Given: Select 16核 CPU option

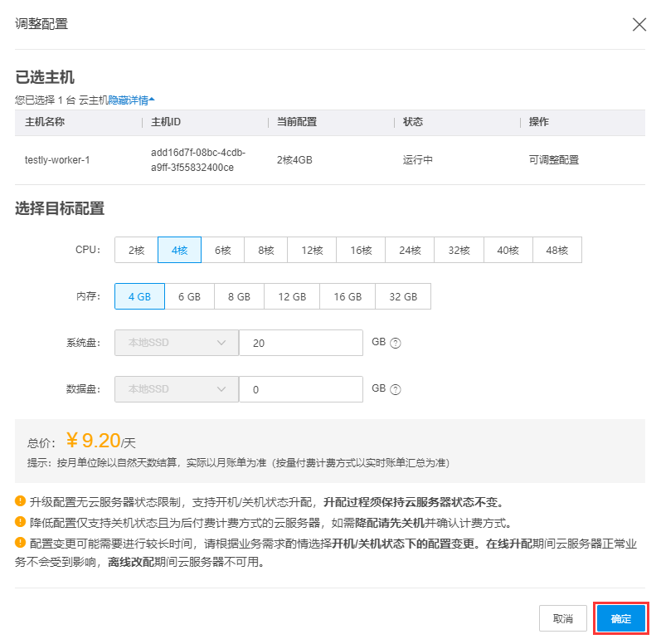Looking at the screenshot, I should pyautogui.click(x=361, y=250).
